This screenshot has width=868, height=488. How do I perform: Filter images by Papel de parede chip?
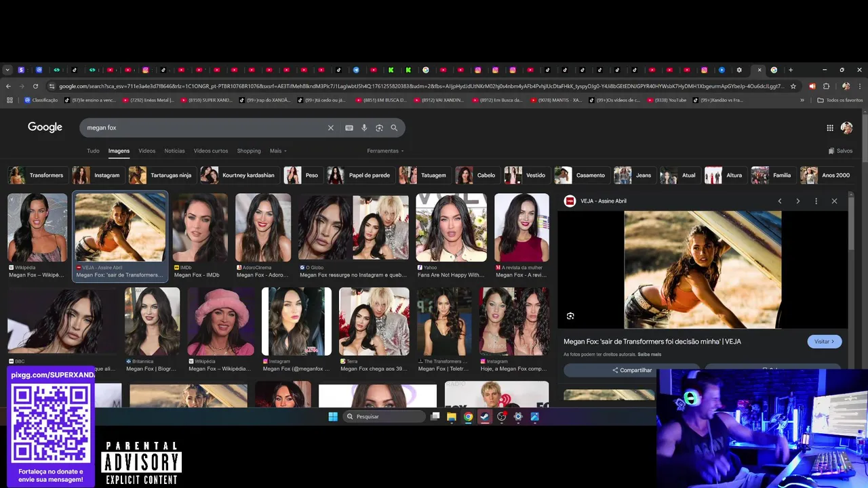pyautogui.click(x=360, y=176)
